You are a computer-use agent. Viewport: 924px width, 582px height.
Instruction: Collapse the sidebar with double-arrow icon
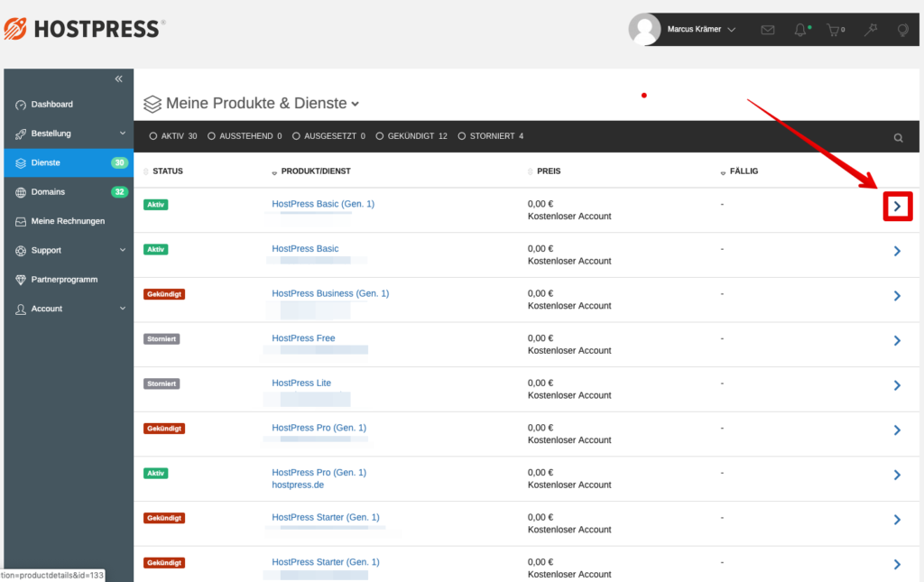pos(118,79)
